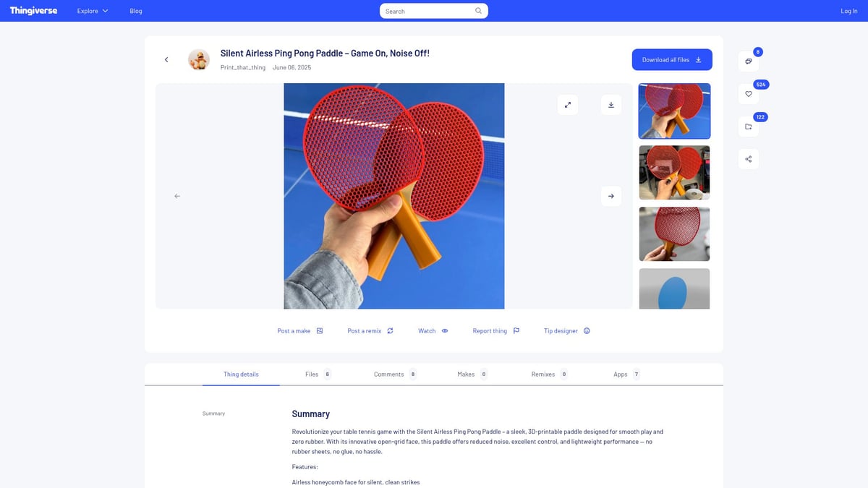Click Download all files button

click(672, 60)
